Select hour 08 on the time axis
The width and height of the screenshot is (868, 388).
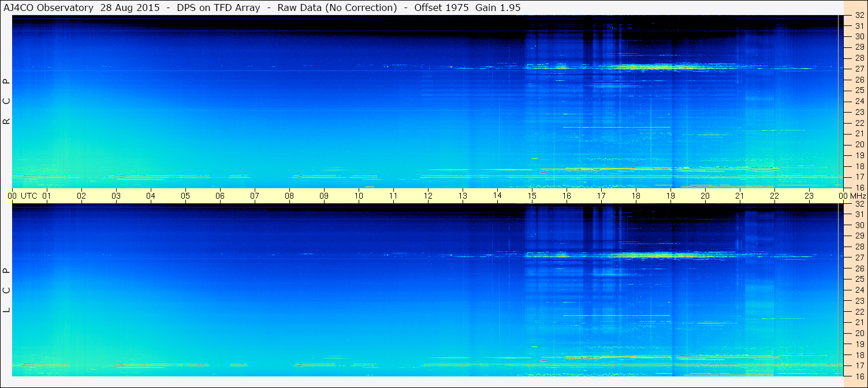point(289,196)
